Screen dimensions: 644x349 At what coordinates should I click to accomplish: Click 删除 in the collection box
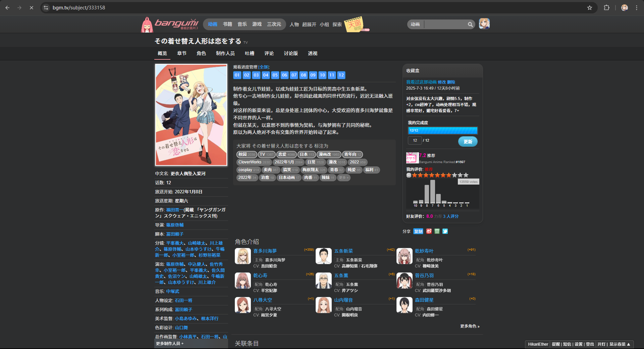[451, 82]
